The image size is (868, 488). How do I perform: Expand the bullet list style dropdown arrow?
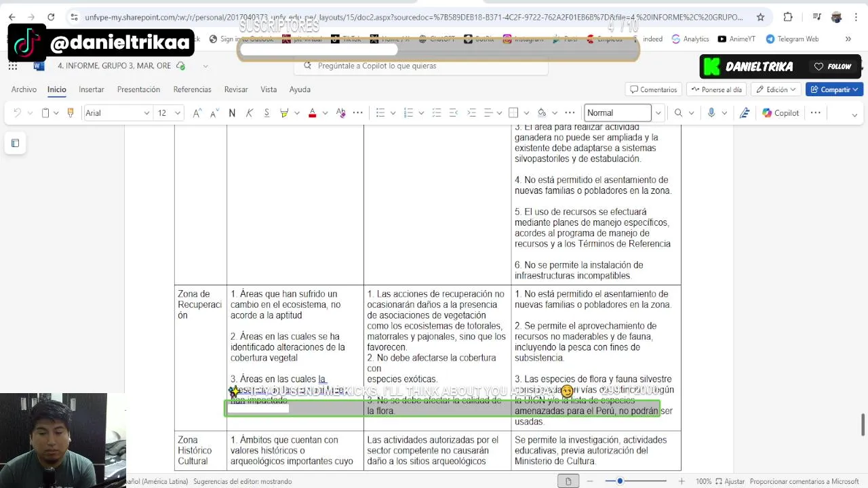(x=393, y=113)
